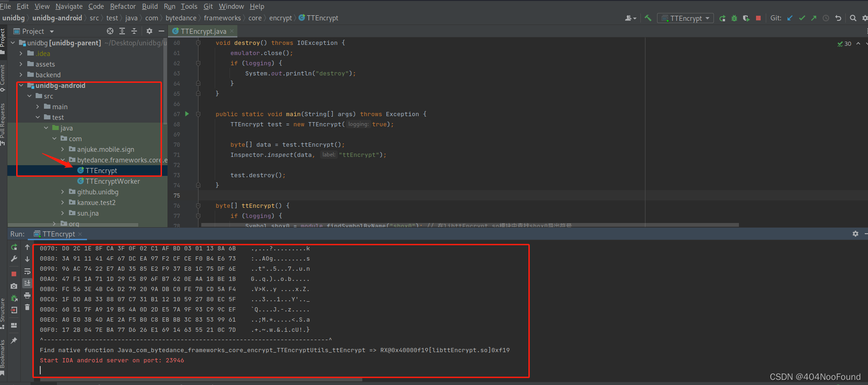
Task: Click the camera thread dump icon
Action: click(14, 286)
